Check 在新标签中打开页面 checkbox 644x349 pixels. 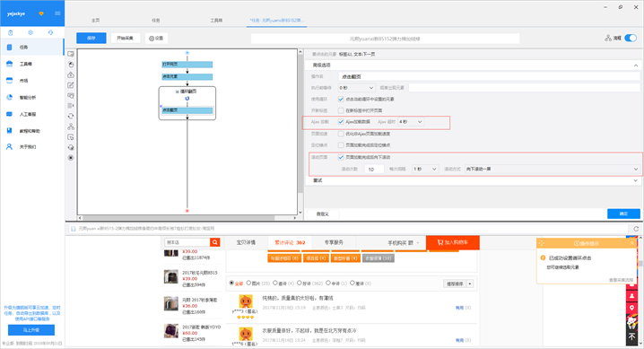pos(341,110)
